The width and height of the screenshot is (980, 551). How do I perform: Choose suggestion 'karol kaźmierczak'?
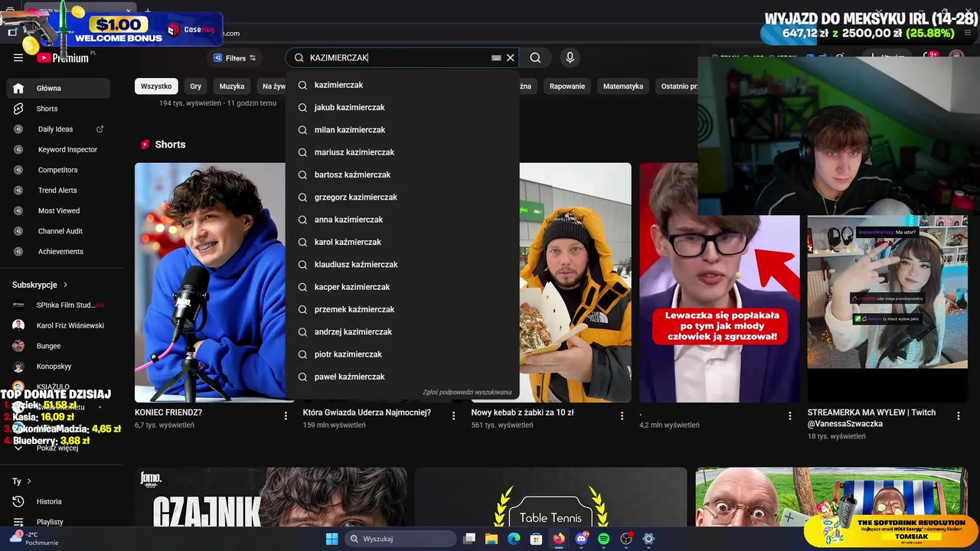point(403,242)
